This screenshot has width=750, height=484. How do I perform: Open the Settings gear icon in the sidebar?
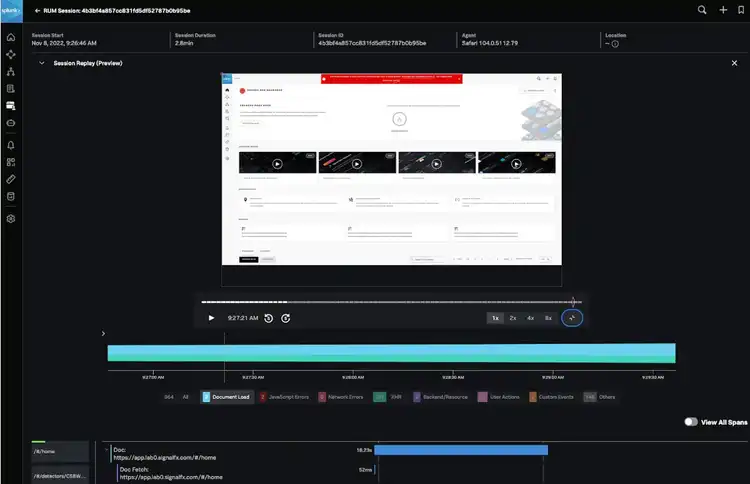pos(11,219)
